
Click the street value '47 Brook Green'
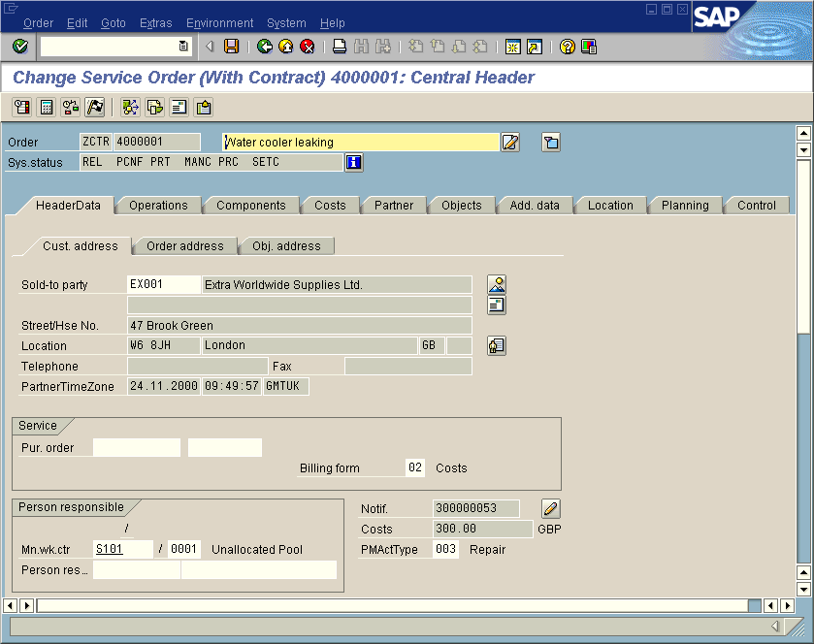coord(300,325)
